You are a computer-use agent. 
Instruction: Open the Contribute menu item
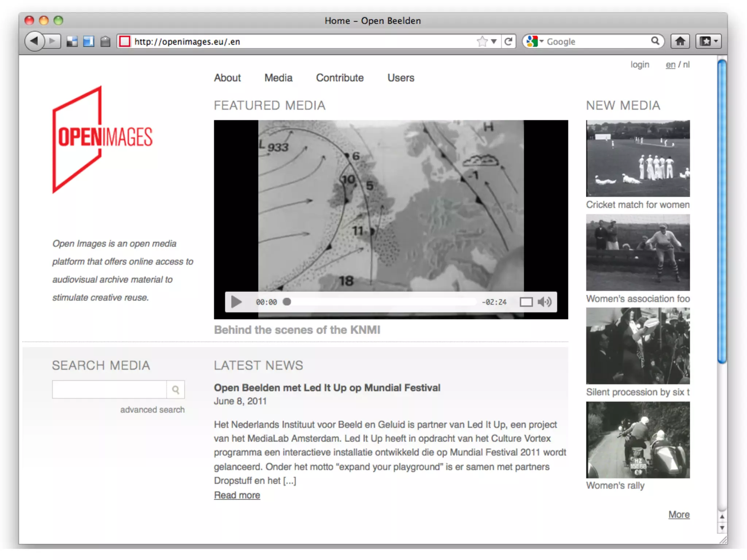click(x=340, y=78)
